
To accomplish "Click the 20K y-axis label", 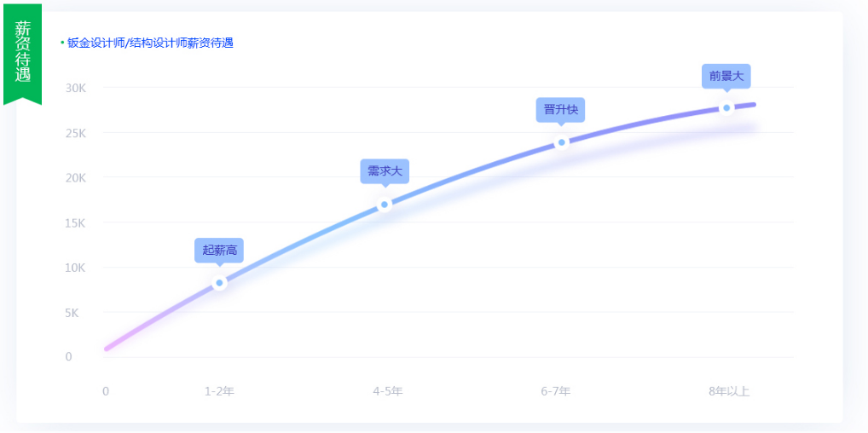I will [75, 177].
